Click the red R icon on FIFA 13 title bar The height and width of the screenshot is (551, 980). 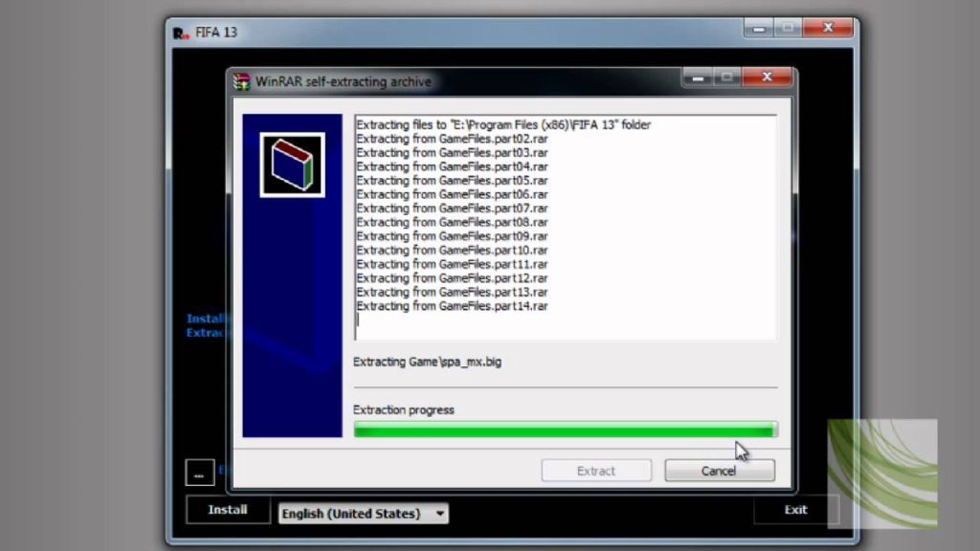180,32
